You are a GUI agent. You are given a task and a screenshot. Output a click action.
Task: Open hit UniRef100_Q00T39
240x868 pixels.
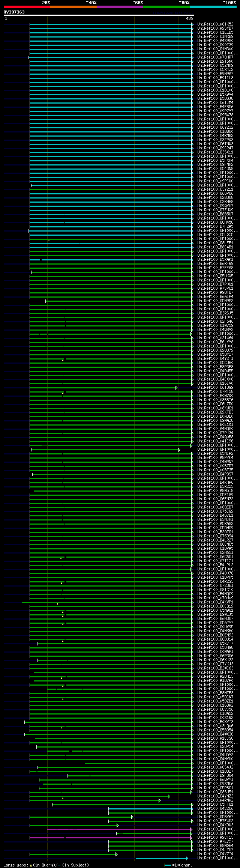[215, 45]
